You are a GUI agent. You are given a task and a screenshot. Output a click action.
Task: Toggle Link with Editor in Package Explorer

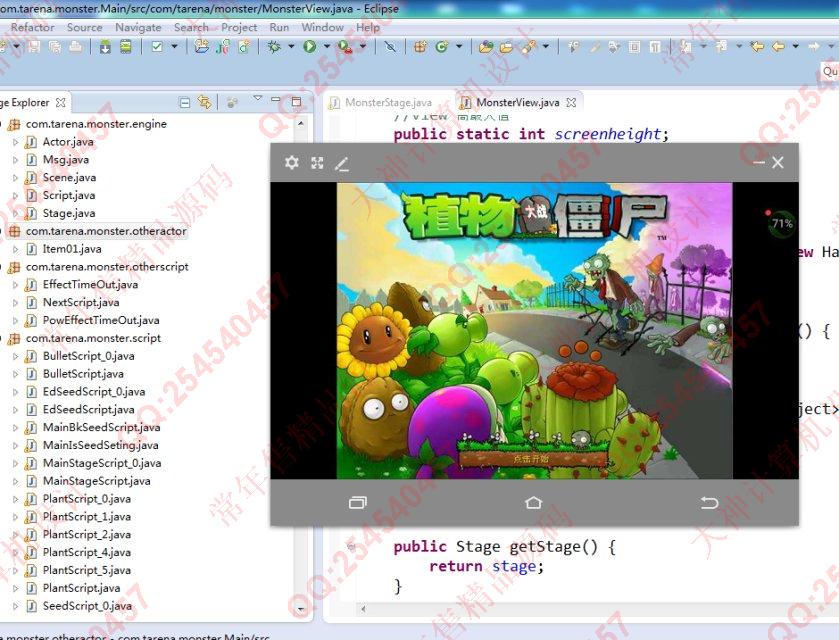point(204,102)
